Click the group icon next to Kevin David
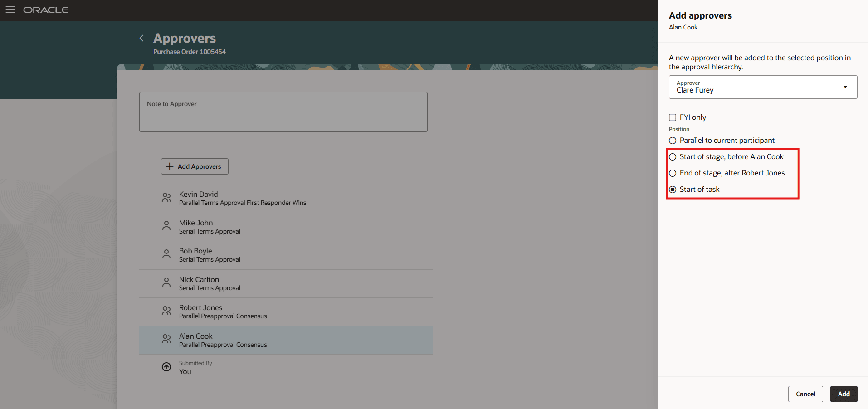This screenshot has width=868, height=409. tap(166, 198)
